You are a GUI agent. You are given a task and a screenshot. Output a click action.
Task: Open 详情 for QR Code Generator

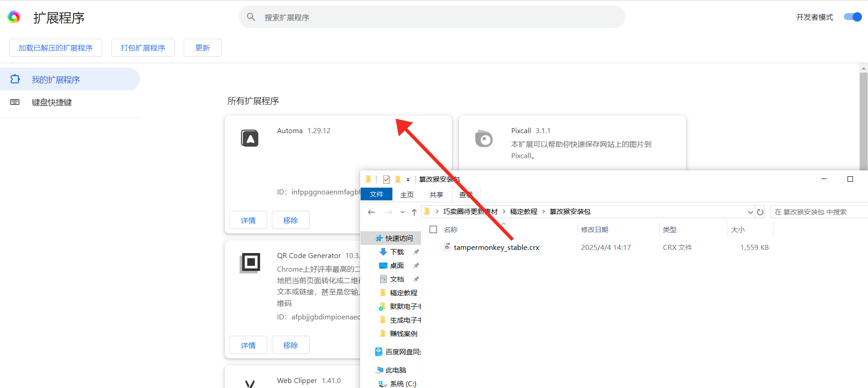248,345
